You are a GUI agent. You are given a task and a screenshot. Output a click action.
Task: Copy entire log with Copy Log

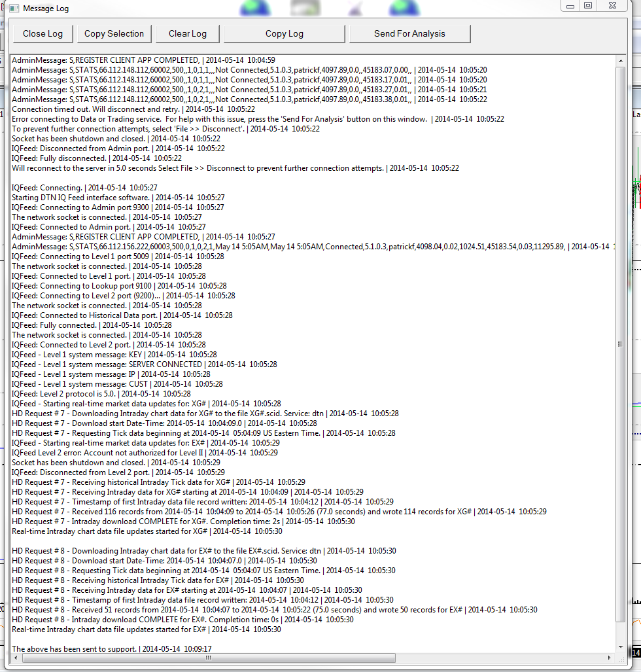pyautogui.click(x=284, y=34)
